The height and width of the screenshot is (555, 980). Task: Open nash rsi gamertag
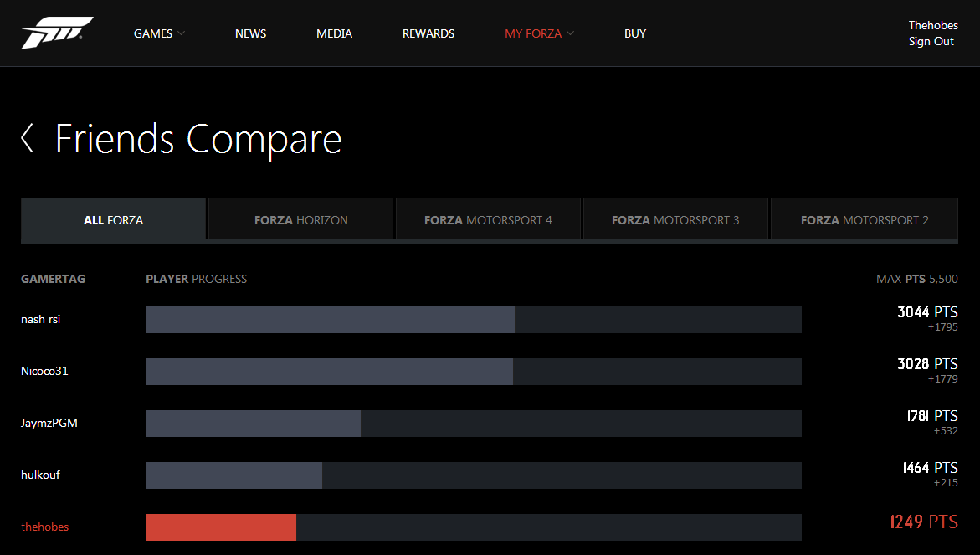[x=41, y=320]
